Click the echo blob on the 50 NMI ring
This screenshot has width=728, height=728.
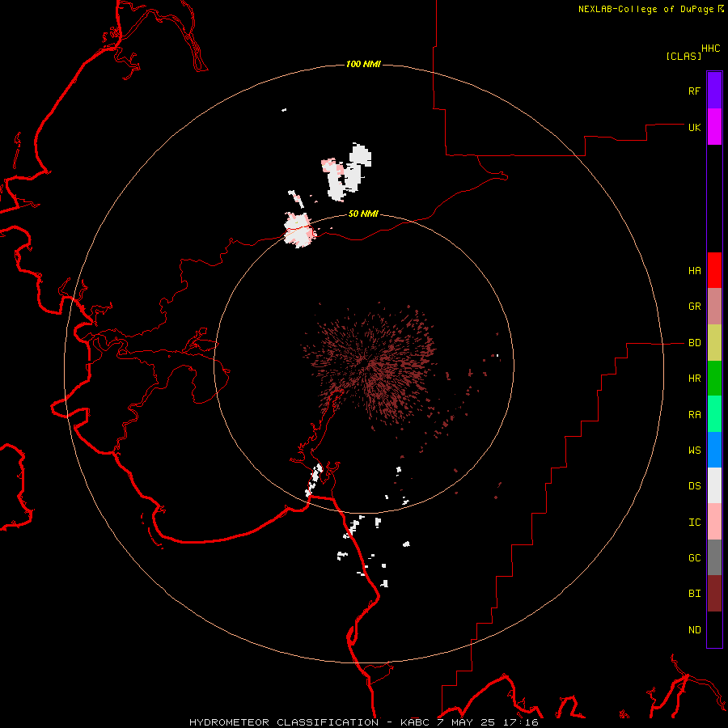[x=300, y=230]
